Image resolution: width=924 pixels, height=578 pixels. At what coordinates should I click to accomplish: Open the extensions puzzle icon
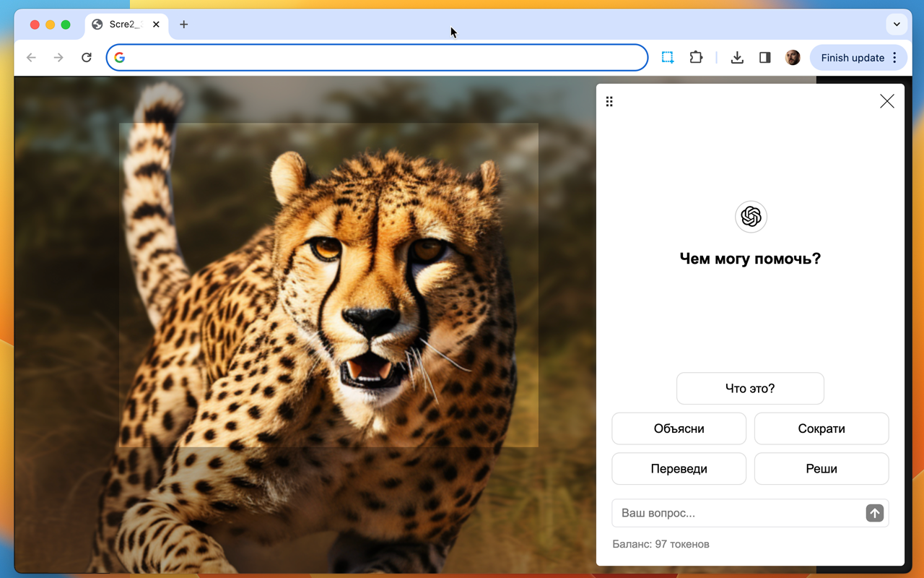click(696, 58)
